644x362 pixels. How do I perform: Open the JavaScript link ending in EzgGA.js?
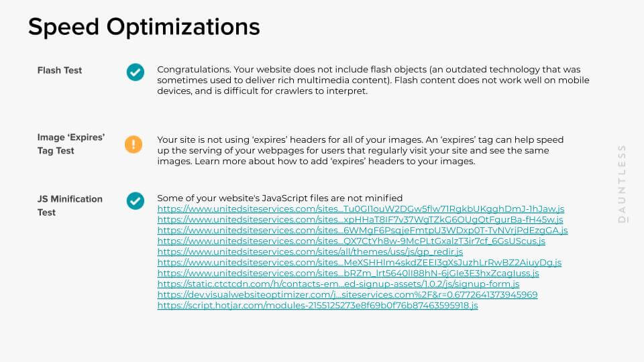tap(362, 231)
